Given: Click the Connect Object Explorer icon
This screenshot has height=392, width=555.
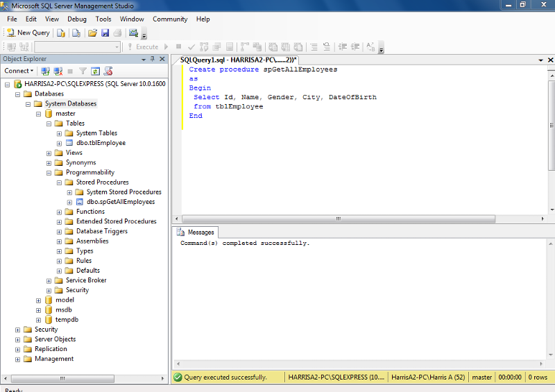Looking at the screenshot, I should click(45, 71).
